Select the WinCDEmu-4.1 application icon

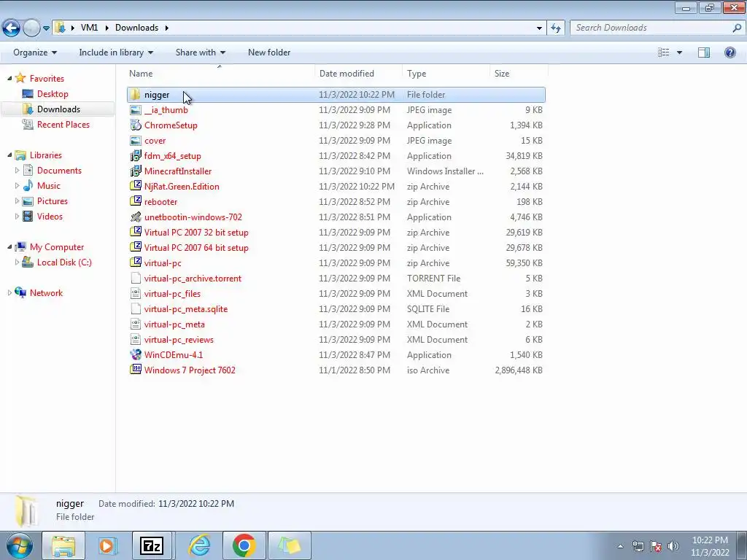tap(136, 355)
